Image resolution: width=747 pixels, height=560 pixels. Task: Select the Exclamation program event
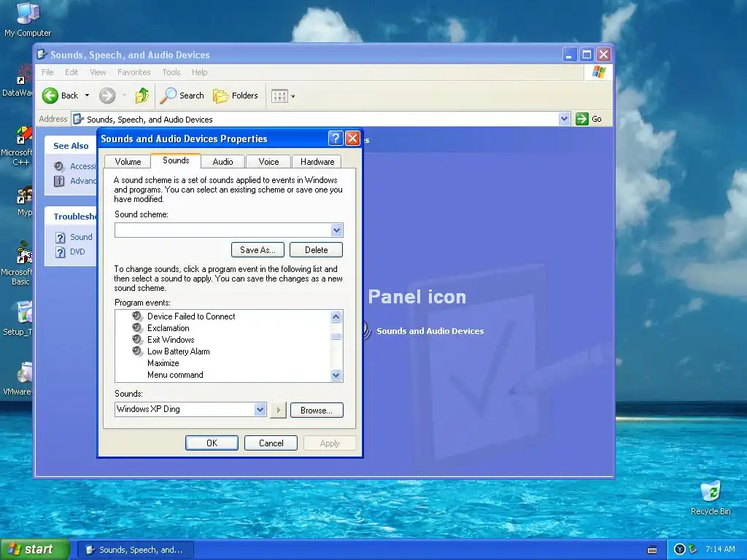pos(169,328)
